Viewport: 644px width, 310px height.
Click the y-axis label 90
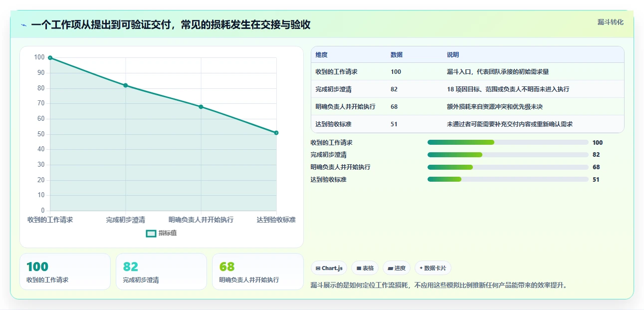(41, 73)
